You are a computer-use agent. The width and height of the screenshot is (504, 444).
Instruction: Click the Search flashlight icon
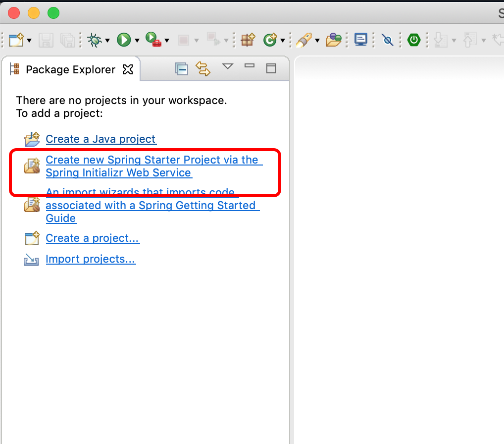point(304,40)
